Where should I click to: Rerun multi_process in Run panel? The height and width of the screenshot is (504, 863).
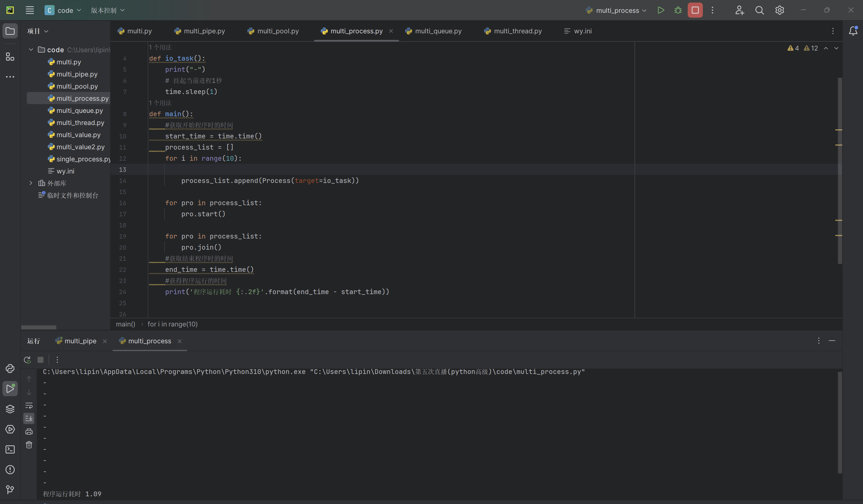click(x=27, y=359)
